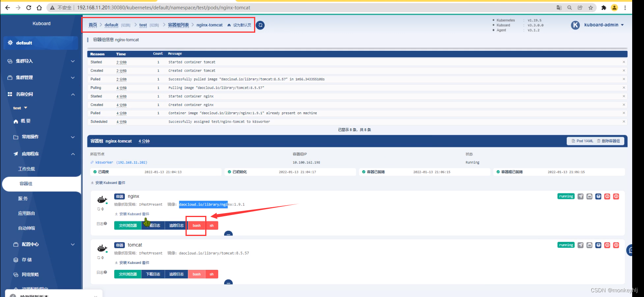Viewport: 644px width, 297px height.
Task: Reload the page with browser refresh button
Action: click(29, 7)
